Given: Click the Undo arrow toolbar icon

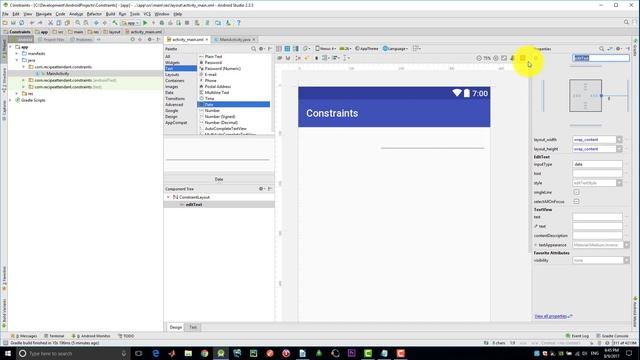Looking at the screenshot, I should pyautogui.click(x=32, y=23).
